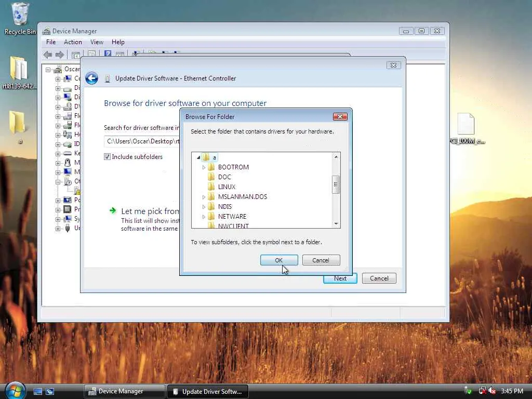532x399 pixels.
Task: Click the Help toolbar icon in Device Manager
Action: point(108,54)
